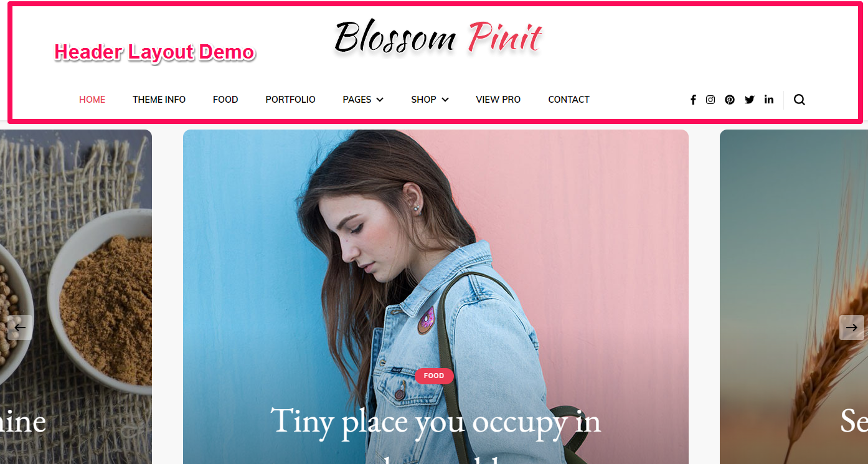
Task: Open the Twitter social icon
Action: pyautogui.click(x=750, y=100)
